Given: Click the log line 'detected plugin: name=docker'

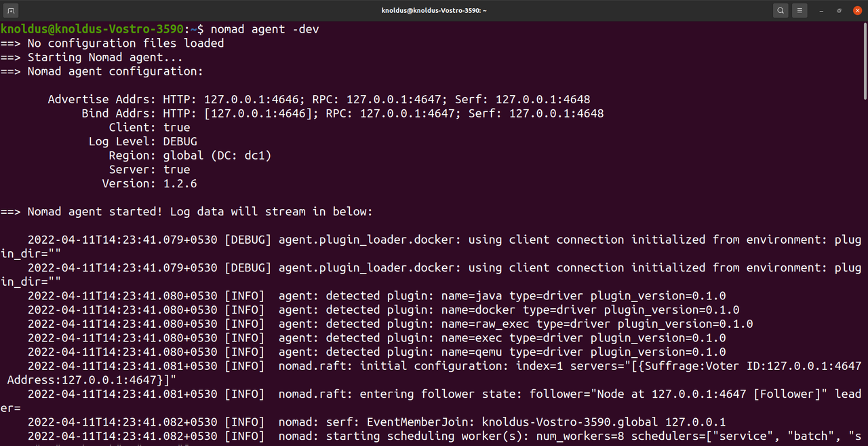Looking at the screenshot, I should 383,310.
